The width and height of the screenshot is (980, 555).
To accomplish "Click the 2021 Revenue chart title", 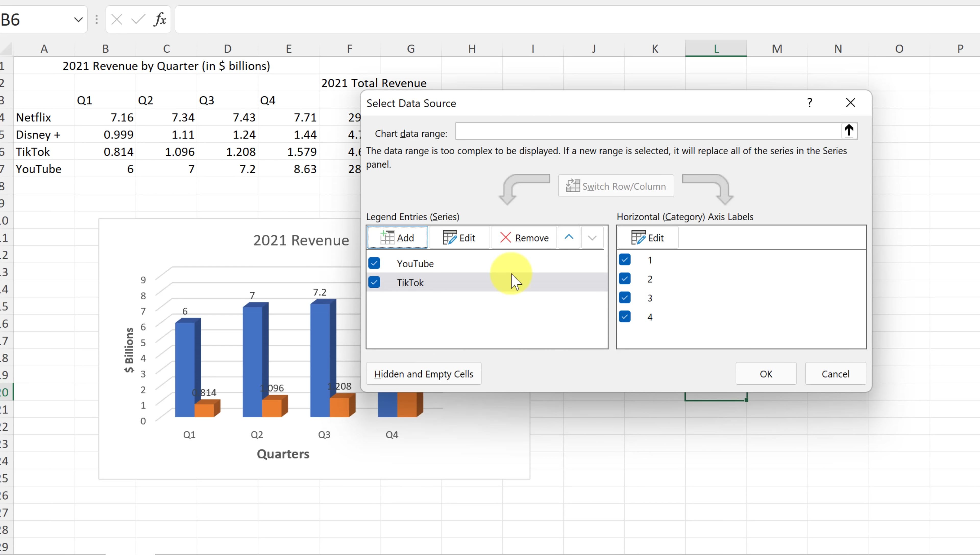I will pyautogui.click(x=301, y=240).
